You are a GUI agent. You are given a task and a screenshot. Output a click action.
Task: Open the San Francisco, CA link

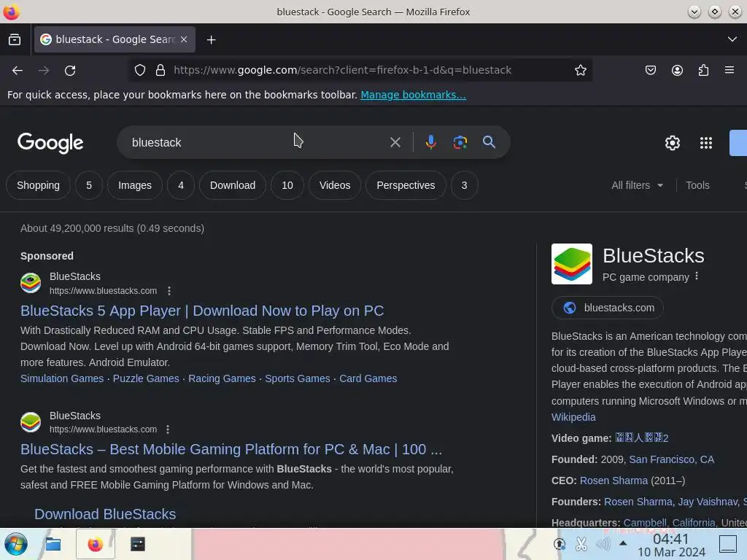click(x=671, y=459)
